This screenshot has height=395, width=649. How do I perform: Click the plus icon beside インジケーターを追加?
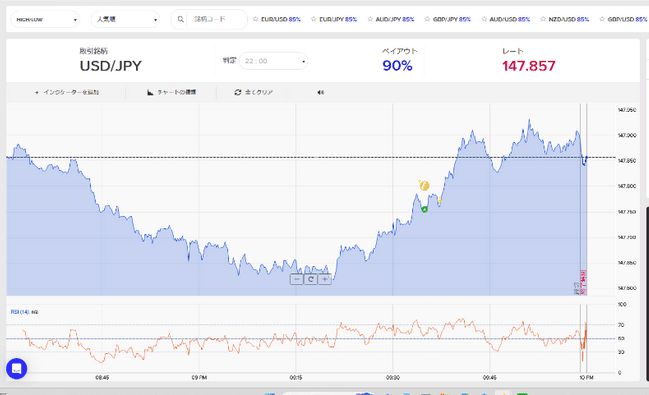pos(37,92)
